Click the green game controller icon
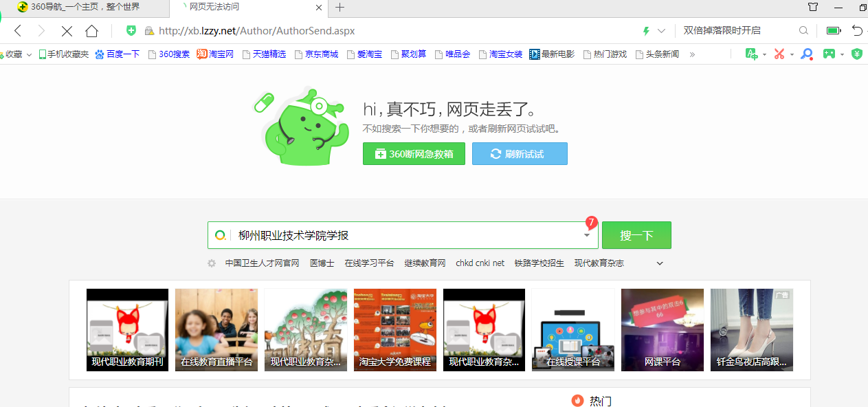Viewport: 868px width, 407px height. coord(830,54)
